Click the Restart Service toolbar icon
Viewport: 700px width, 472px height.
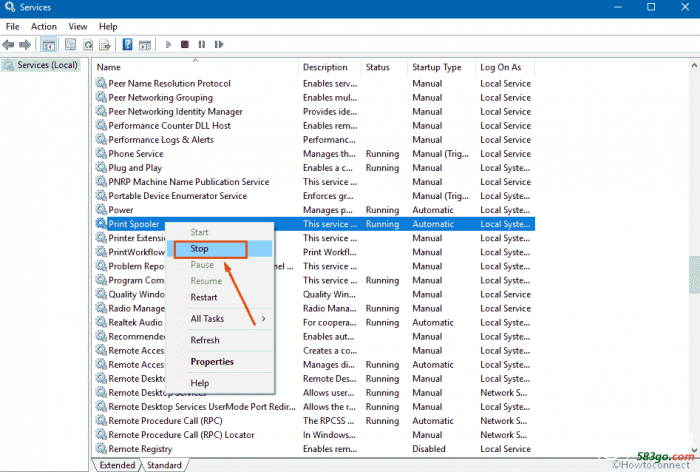tap(219, 45)
